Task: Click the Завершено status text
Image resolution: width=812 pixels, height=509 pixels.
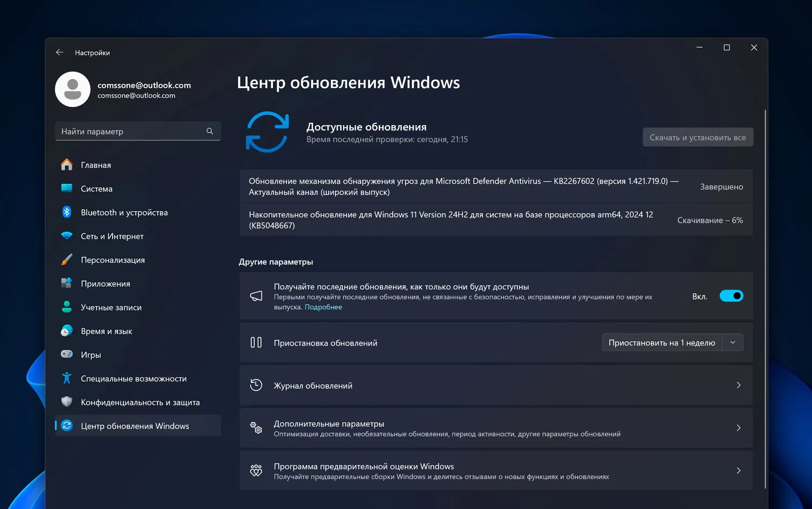Action: (722, 187)
